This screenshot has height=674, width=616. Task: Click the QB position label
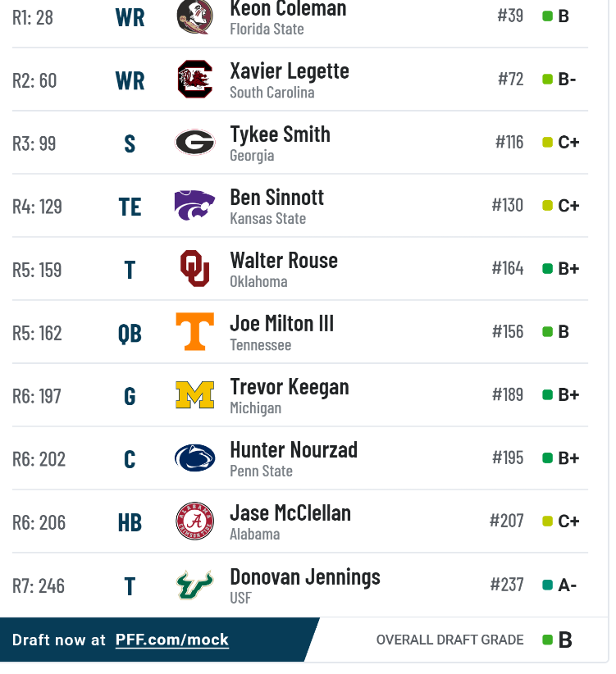click(130, 334)
